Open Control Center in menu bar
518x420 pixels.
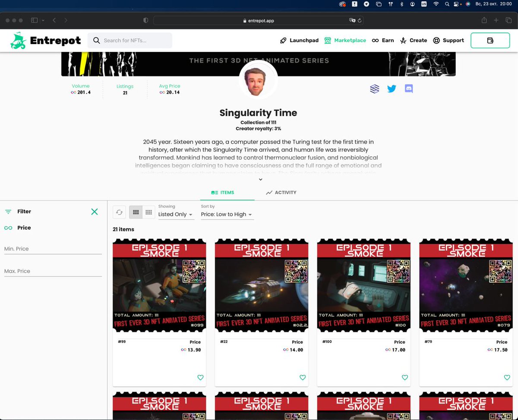(x=457, y=4)
